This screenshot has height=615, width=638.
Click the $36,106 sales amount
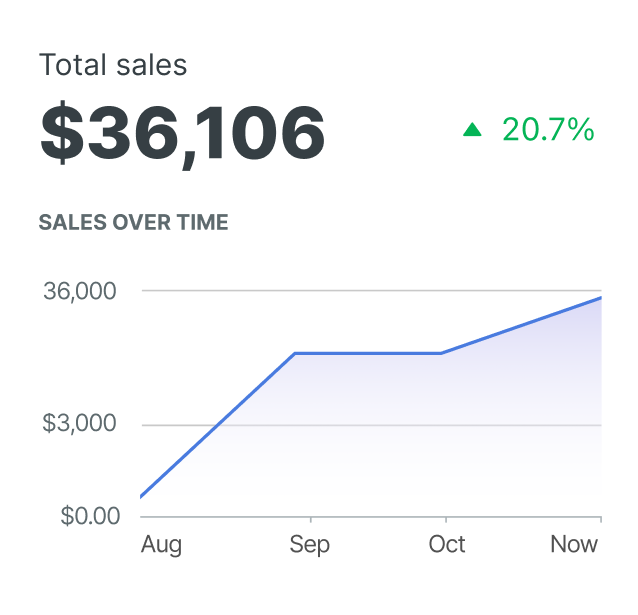pyautogui.click(x=182, y=134)
